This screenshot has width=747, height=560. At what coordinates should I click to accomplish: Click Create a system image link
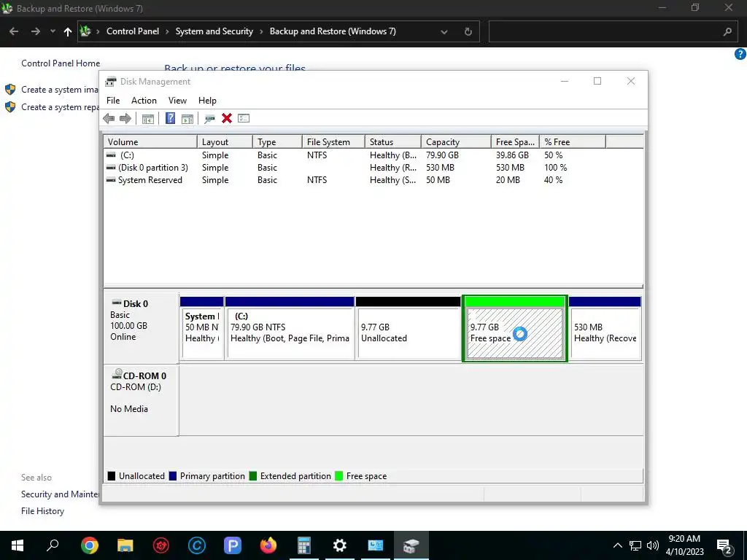click(60, 90)
